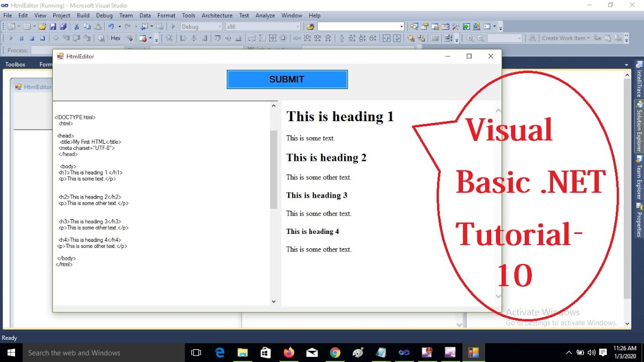This screenshot has width=644, height=362.
Task: Click the Stop debugging square icon
Action: (32, 38)
